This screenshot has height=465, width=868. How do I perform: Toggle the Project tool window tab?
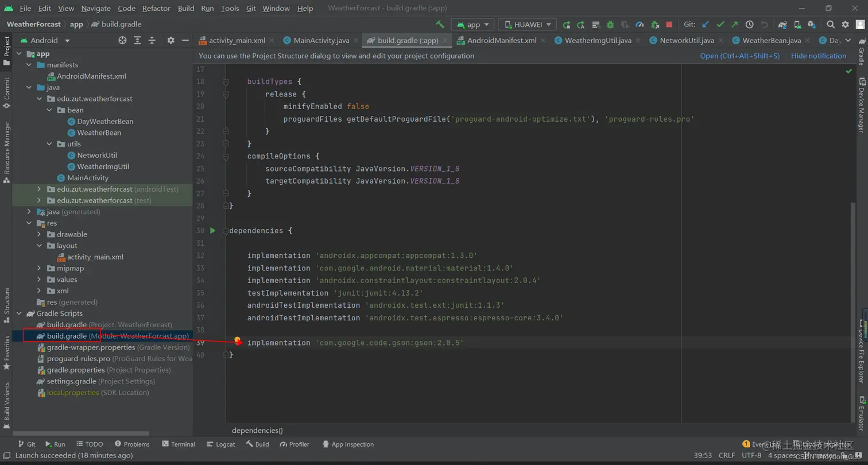[6, 51]
